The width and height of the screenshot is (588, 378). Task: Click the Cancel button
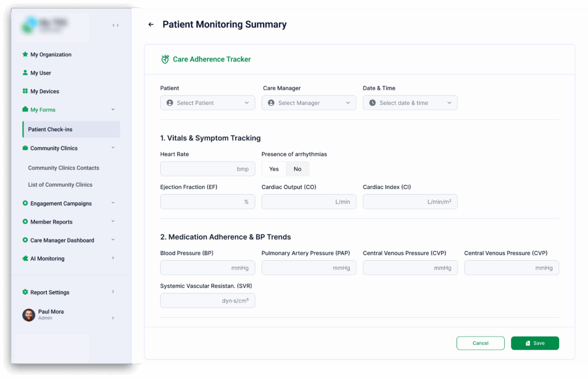click(x=480, y=343)
